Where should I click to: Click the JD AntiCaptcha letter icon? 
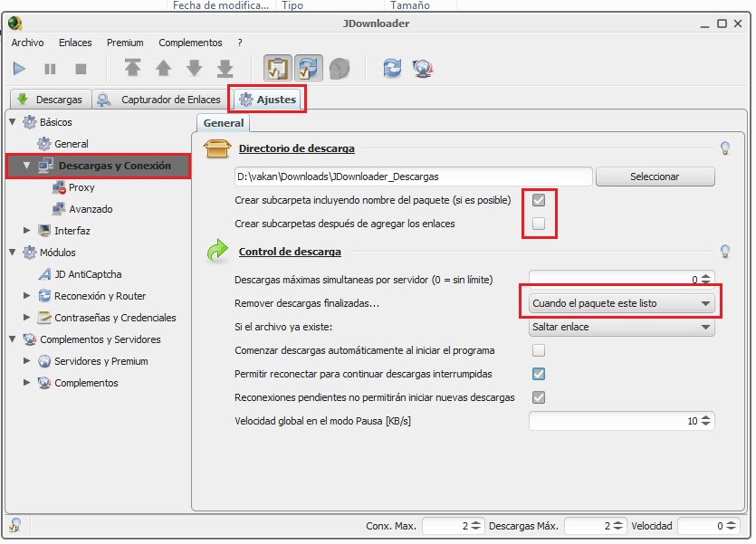[44, 274]
